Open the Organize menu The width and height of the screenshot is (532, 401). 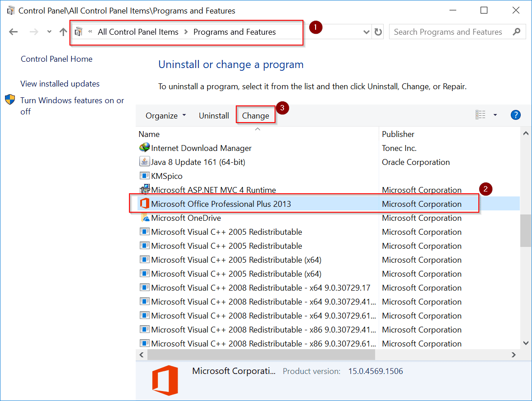click(165, 116)
